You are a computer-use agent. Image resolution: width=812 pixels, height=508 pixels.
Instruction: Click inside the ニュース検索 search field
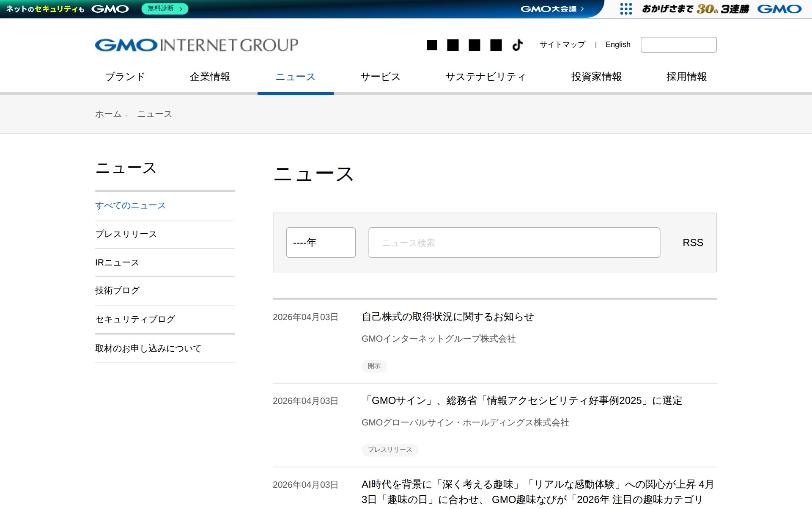514,242
